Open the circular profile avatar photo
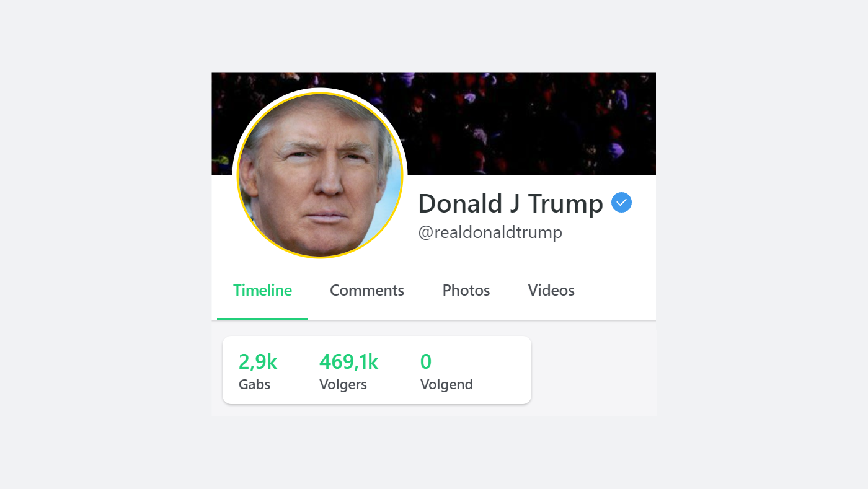 click(x=320, y=176)
